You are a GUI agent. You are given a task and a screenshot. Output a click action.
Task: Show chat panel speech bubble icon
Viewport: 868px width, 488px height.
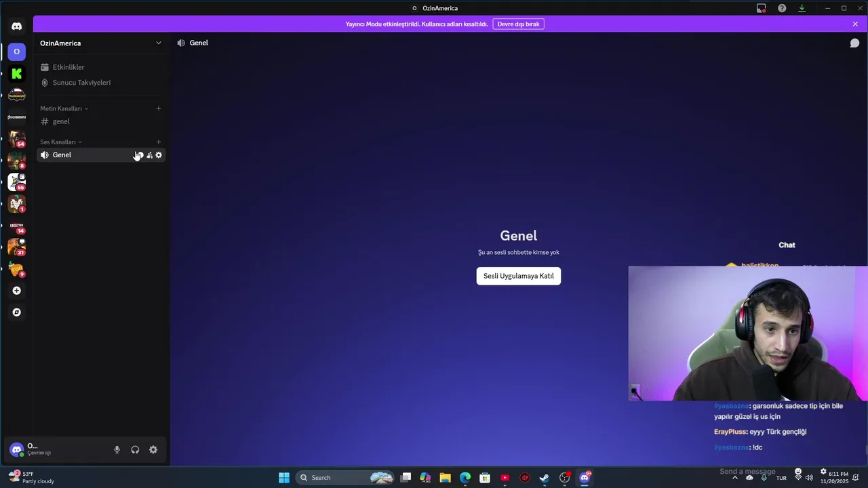click(x=854, y=43)
